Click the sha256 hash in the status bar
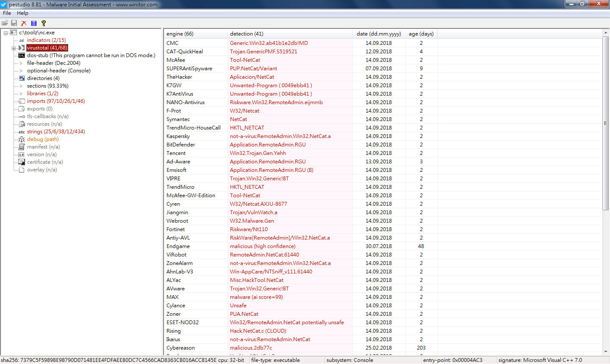Viewport: 610px width, 364px height. tap(108, 360)
